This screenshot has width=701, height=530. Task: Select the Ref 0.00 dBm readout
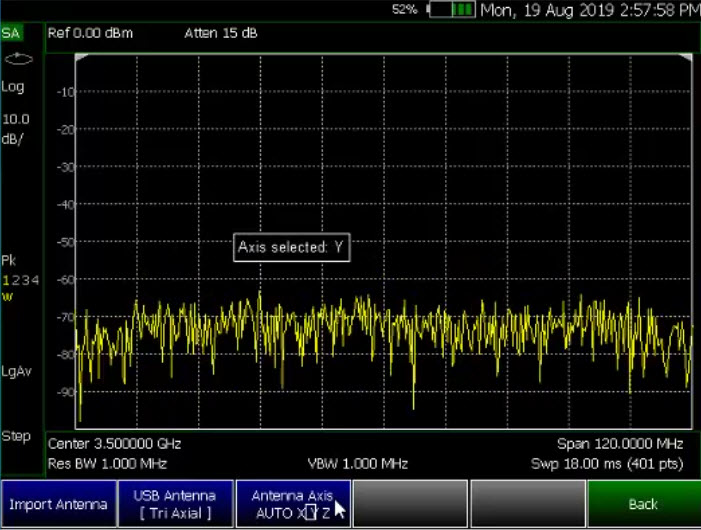click(x=90, y=34)
